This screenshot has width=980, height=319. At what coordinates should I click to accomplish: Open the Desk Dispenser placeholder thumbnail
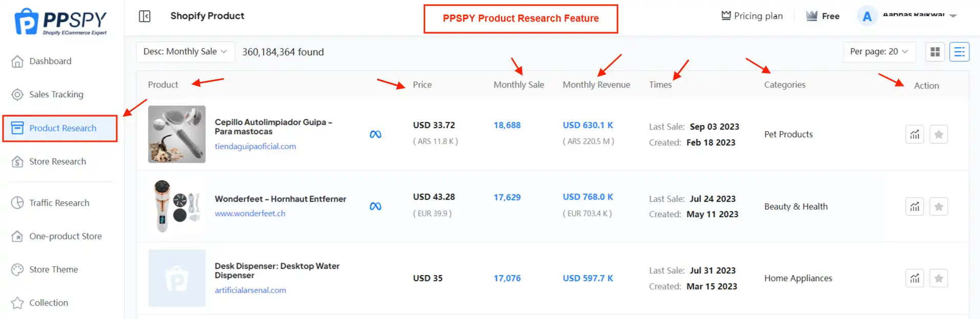[177, 278]
